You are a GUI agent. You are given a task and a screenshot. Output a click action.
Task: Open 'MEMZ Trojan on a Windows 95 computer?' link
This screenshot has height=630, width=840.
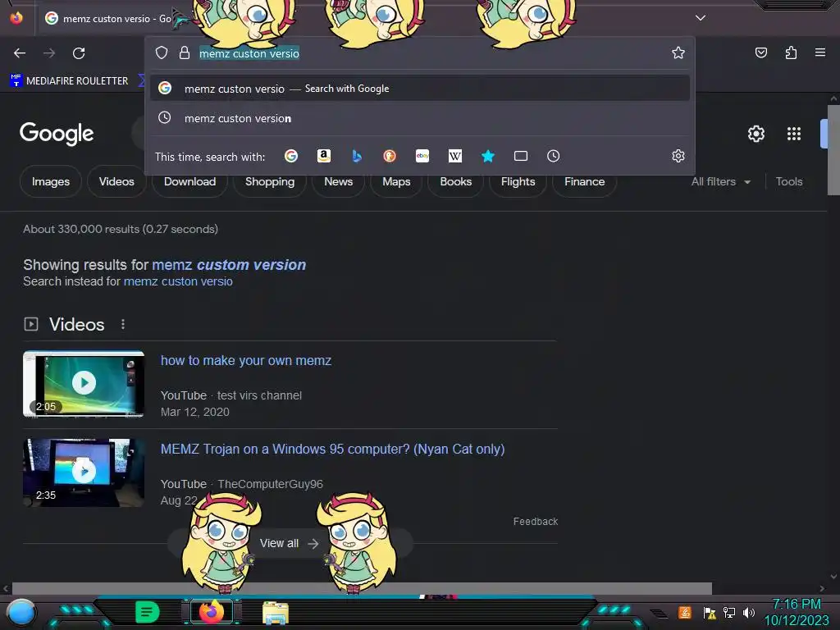coord(333,449)
